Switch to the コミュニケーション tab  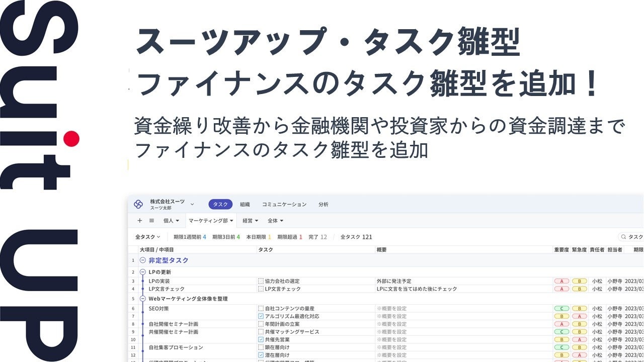[x=284, y=204]
